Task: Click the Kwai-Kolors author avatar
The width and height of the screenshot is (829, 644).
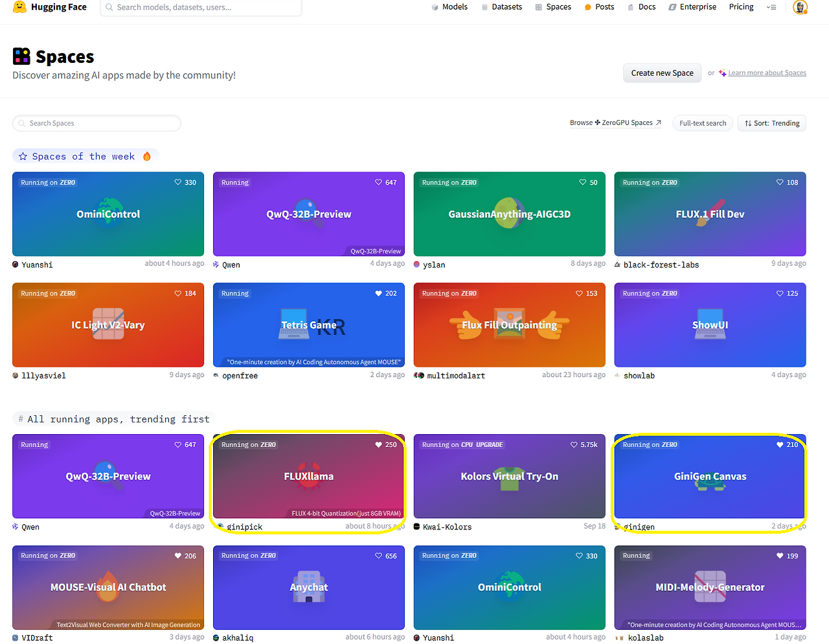Action: 416,527
